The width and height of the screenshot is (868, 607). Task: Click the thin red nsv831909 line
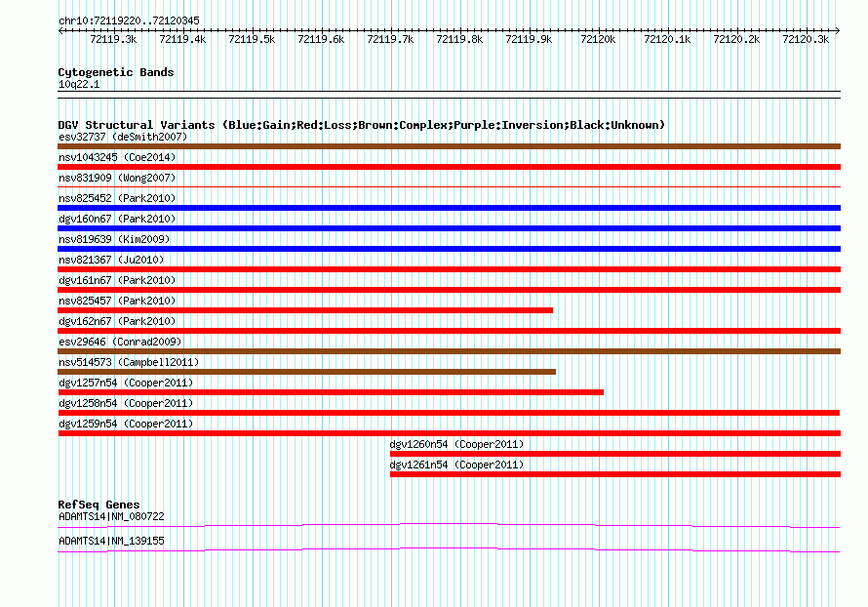coord(449,187)
